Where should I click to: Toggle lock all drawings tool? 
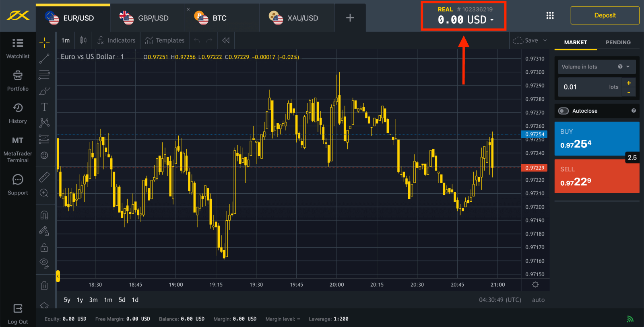(44, 247)
